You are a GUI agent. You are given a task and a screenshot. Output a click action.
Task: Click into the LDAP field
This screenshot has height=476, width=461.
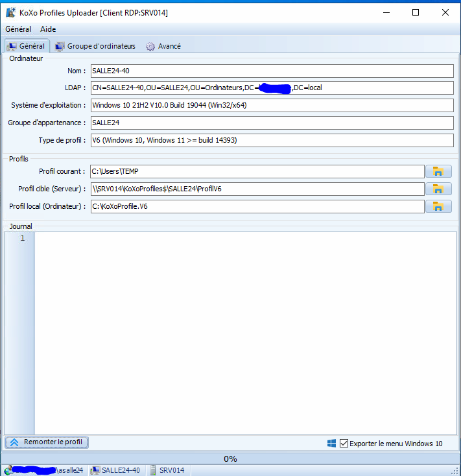point(272,88)
